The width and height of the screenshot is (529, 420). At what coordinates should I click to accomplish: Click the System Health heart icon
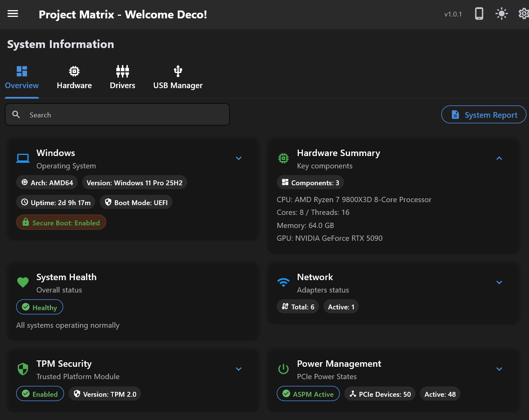click(x=23, y=282)
